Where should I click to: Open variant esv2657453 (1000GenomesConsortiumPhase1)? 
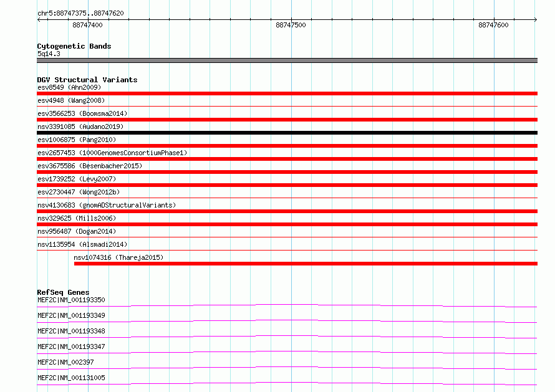[112, 153]
